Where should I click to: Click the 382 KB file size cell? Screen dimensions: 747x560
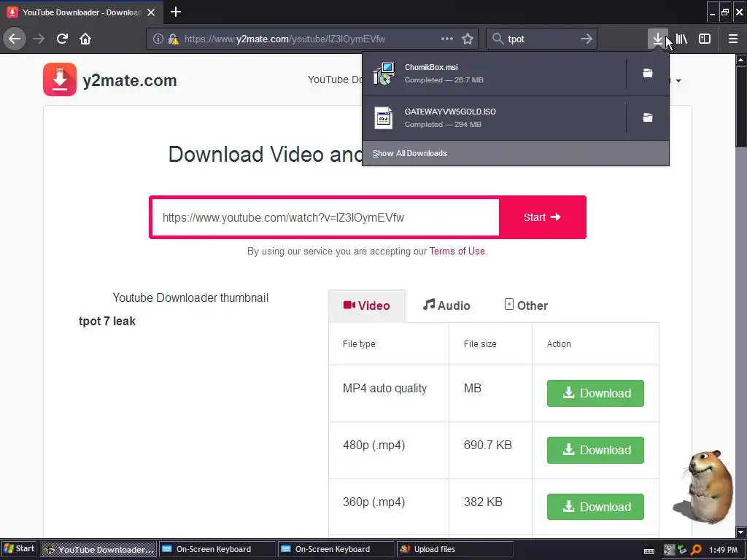(x=490, y=507)
